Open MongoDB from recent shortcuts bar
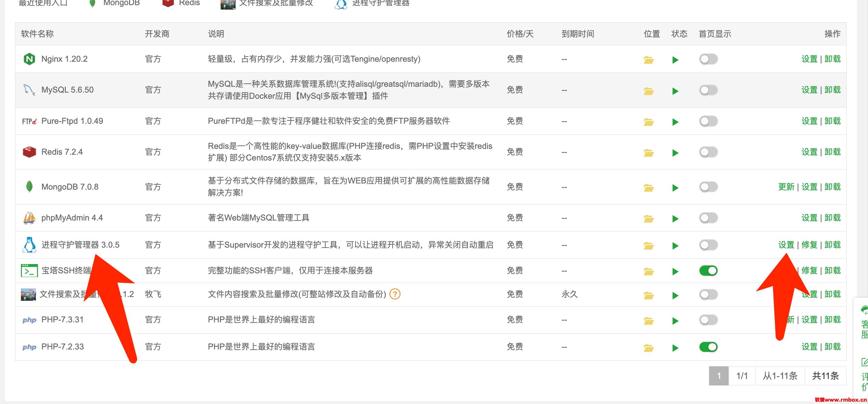 pos(115,3)
